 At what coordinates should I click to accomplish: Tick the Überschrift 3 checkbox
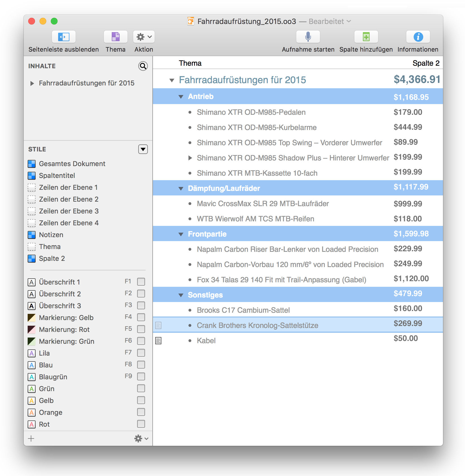[x=141, y=305]
